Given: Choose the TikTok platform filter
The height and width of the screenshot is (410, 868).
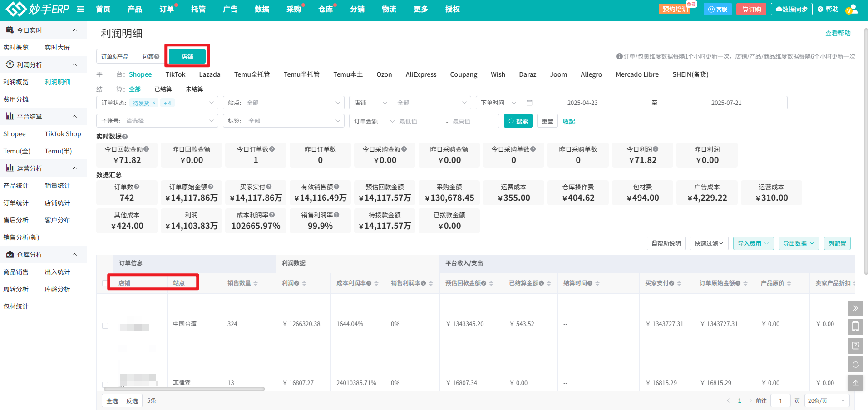Looking at the screenshot, I should (175, 74).
